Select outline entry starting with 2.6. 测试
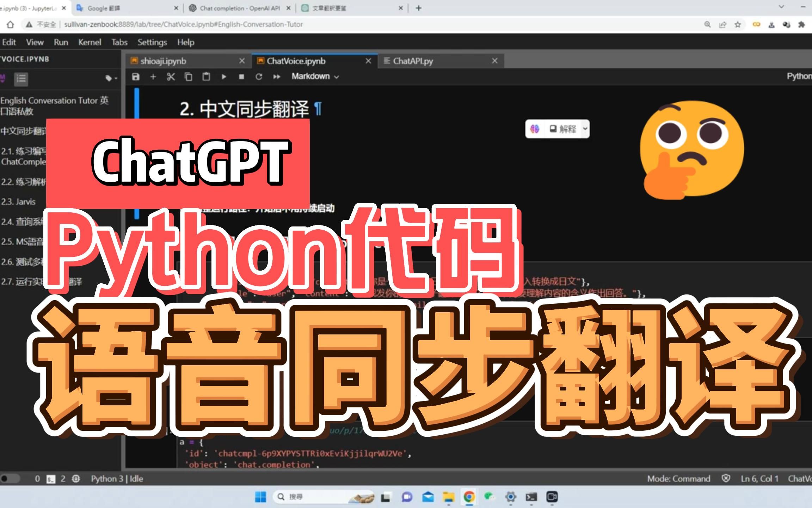The height and width of the screenshot is (508, 812). [x=23, y=262]
